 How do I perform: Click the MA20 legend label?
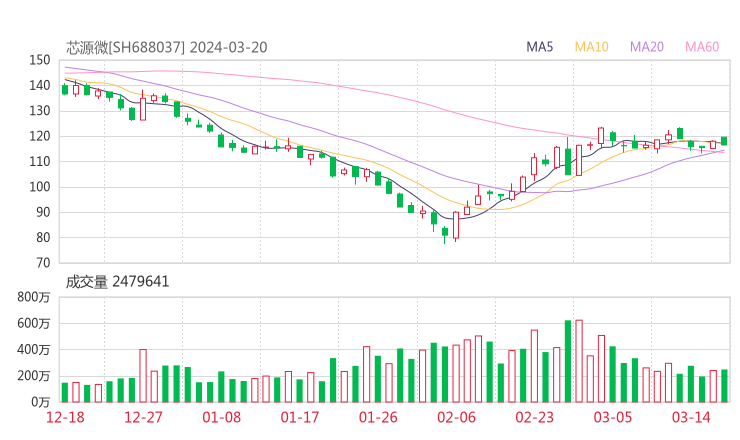coord(647,47)
